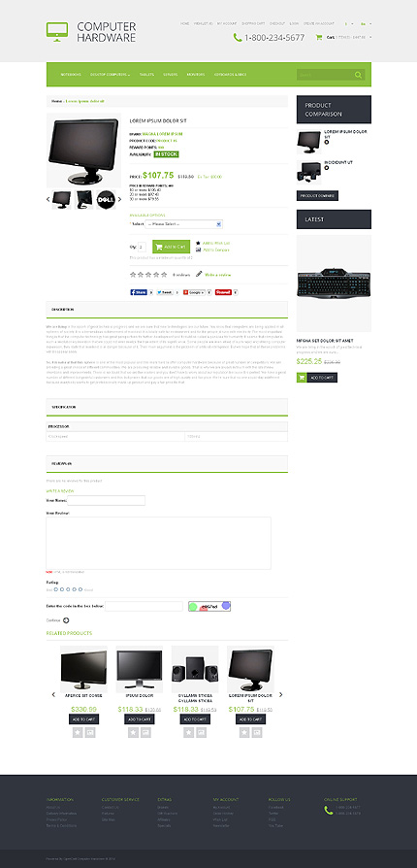Tweet this product via Tweet button
This screenshot has width=417, height=868.
(165, 291)
